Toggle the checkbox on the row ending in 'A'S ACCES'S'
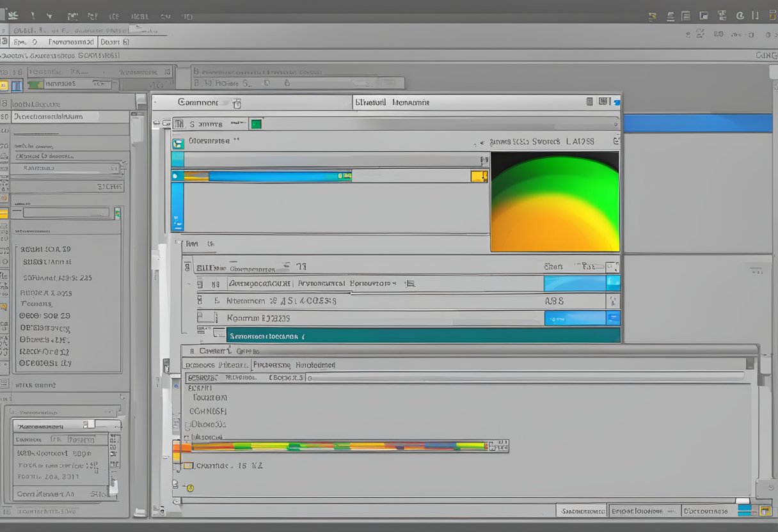This screenshot has height=532, width=778. pos(201,301)
